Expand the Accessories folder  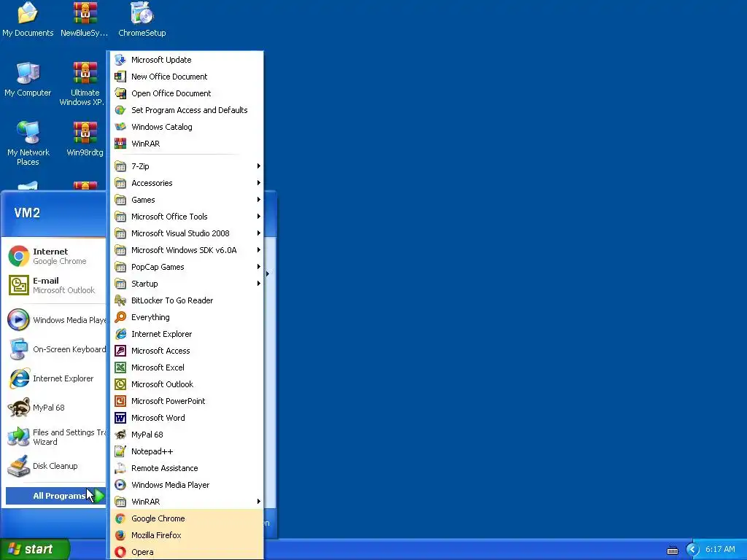(x=186, y=183)
